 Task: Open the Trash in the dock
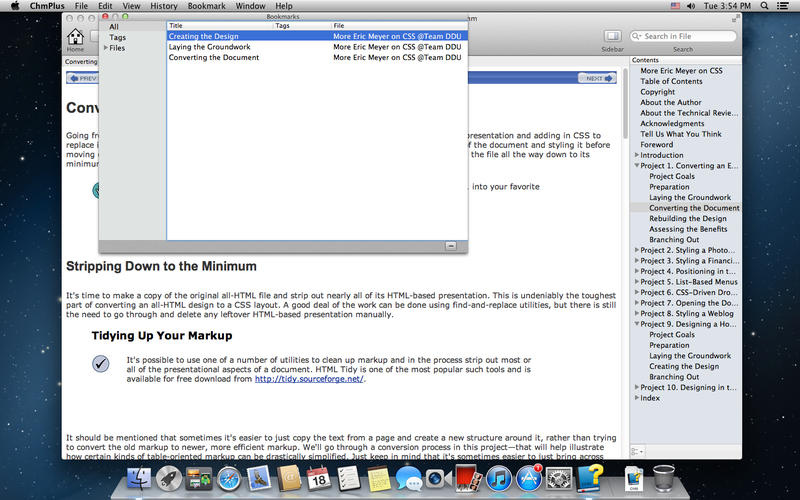tap(663, 476)
